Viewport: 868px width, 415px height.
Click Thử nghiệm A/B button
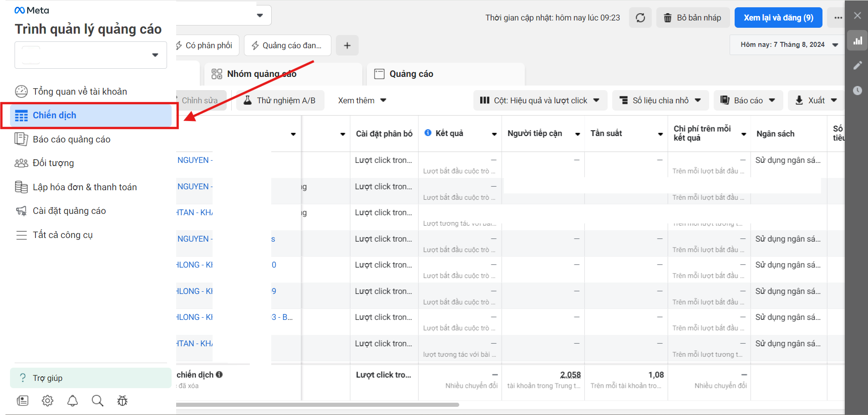(x=280, y=101)
